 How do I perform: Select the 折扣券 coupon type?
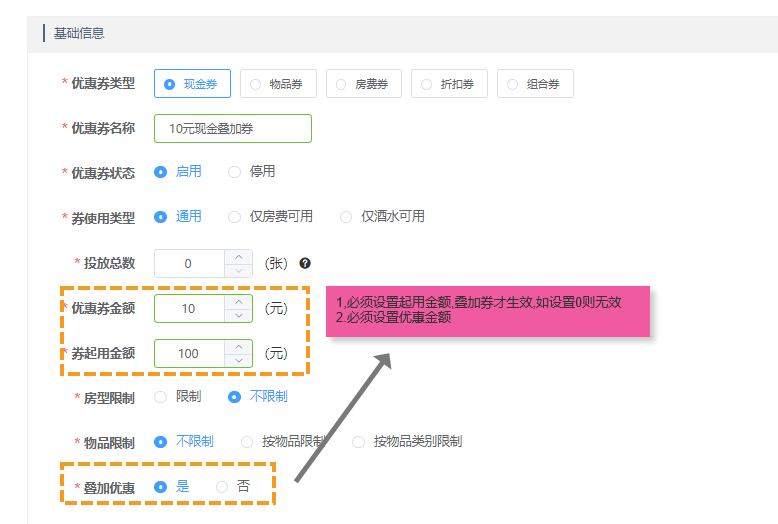pos(449,84)
